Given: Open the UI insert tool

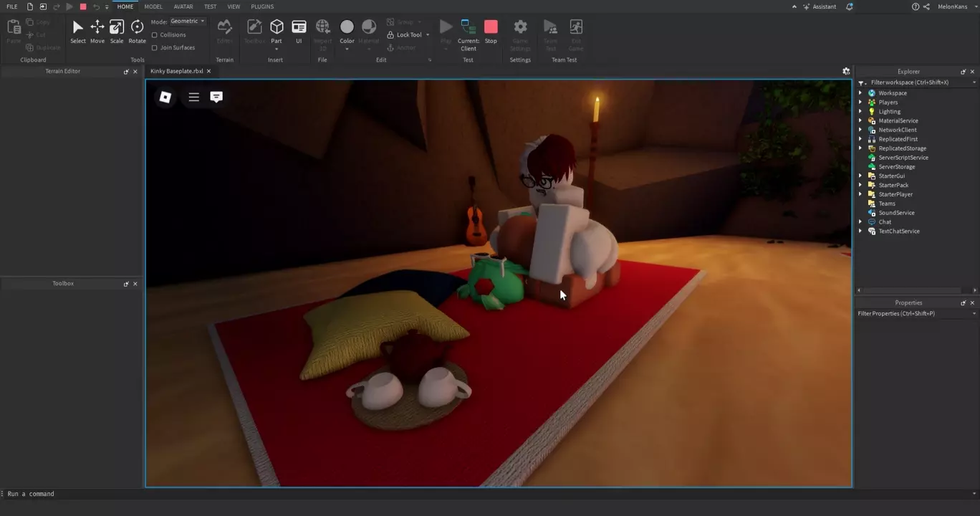Looking at the screenshot, I should [299, 31].
